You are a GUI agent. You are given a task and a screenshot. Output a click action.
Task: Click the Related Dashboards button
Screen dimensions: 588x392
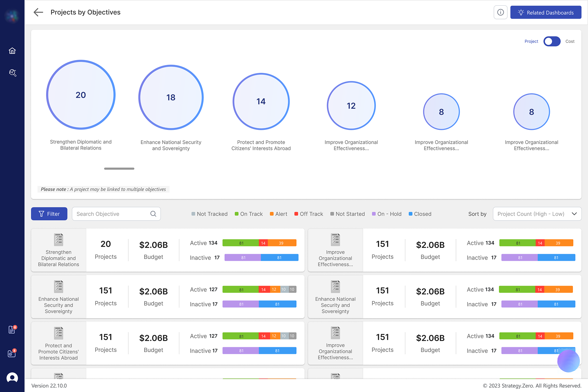tap(546, 12)
